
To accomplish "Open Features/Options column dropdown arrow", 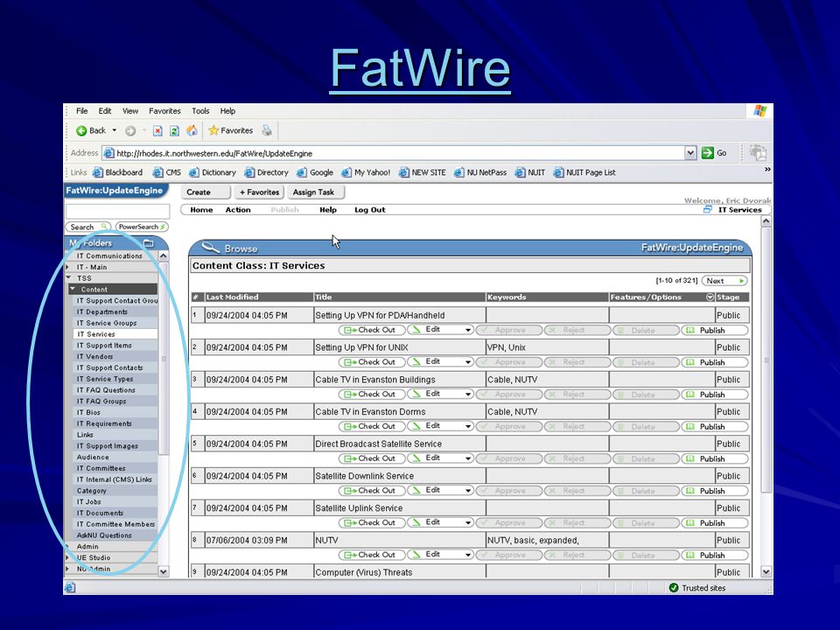I will click(710, 297).
